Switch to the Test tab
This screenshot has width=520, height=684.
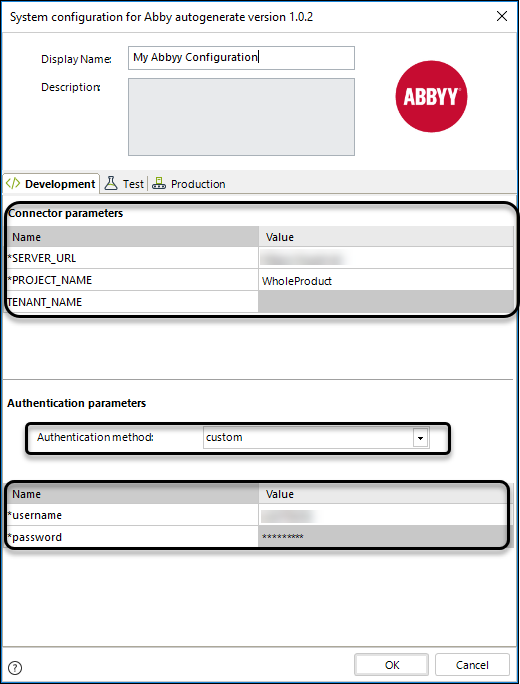(x=124, y=184)
